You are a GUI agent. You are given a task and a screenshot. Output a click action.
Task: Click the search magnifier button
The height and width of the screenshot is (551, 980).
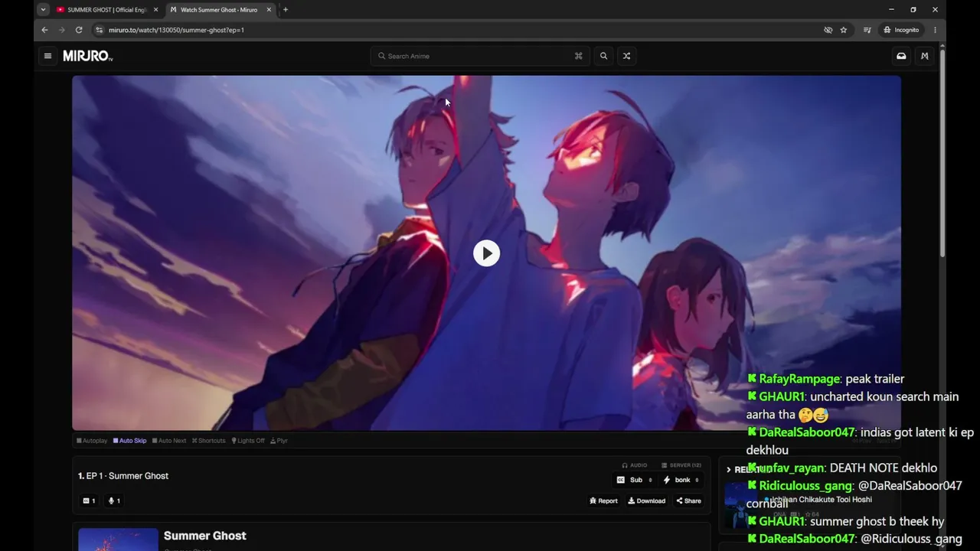click(x=603, y=56)
